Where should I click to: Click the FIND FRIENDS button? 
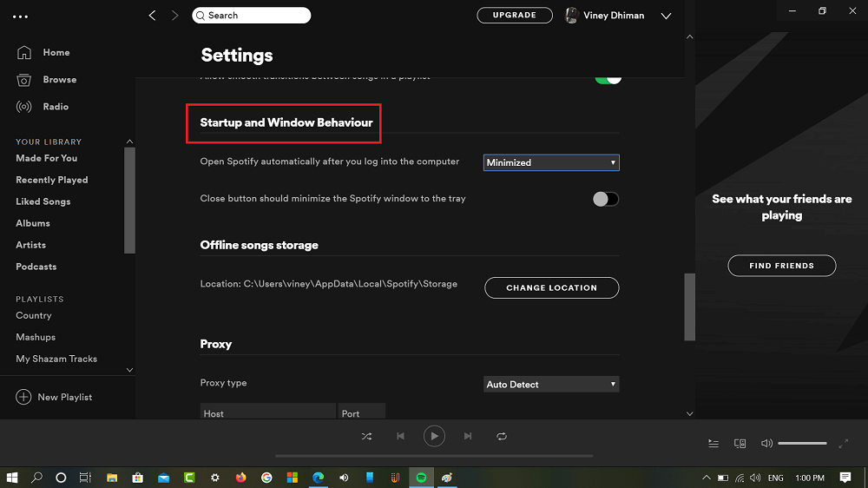[782, 266]
